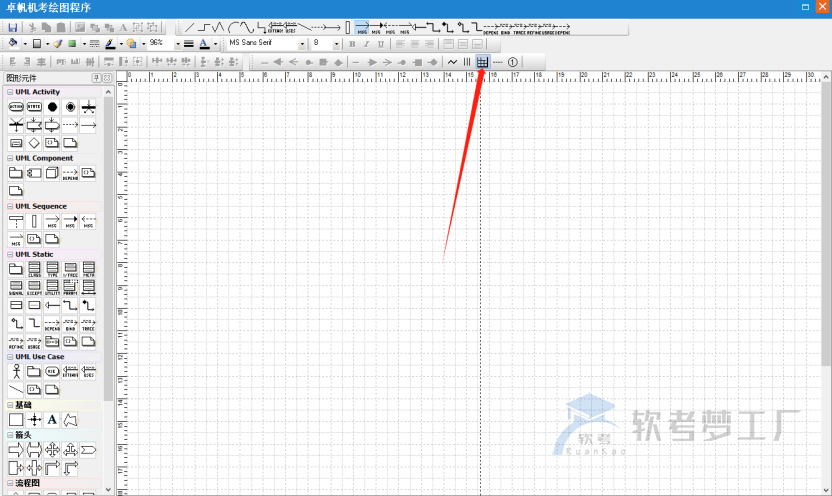Collapse the UML Static category header
The height and width of the screenshot is (496, 832).
click(x=9, y=254)
